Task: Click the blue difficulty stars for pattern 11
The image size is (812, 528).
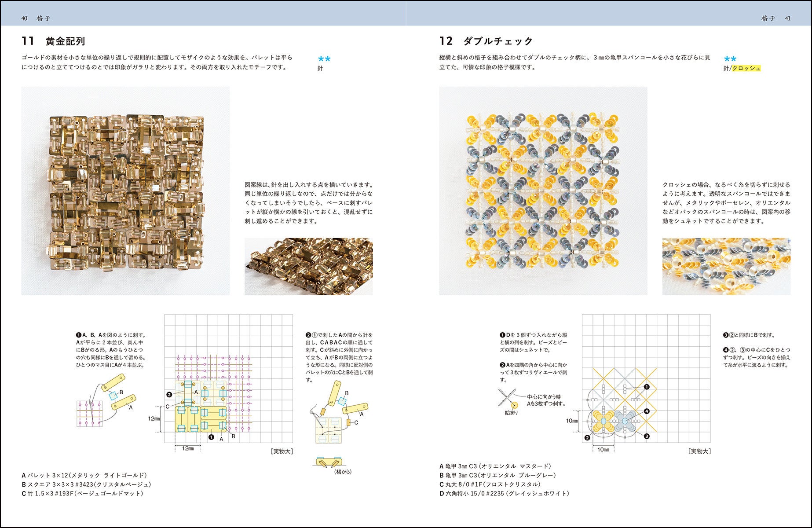Action: coord(324,59)
